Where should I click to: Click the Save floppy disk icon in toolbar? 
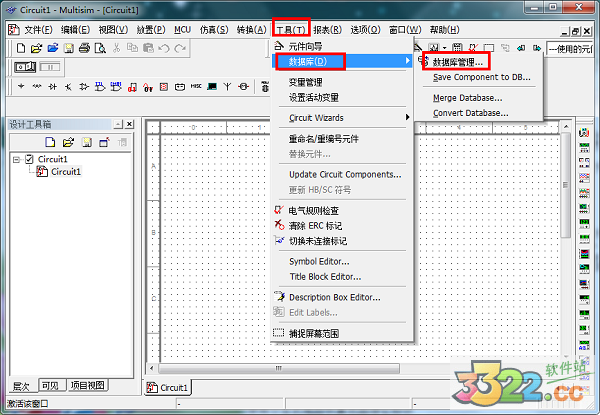(x=69, y=48)
